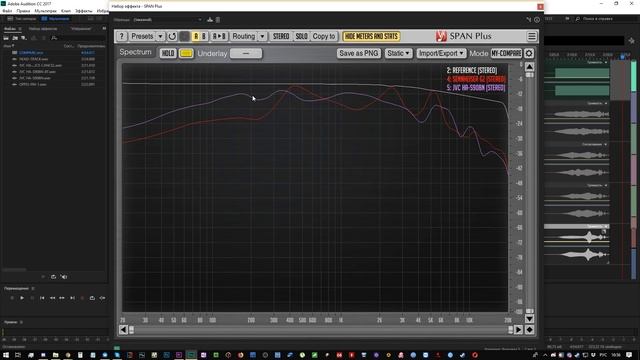Viewport: 640px width, 360px height.
Task: Toggle the spectrum HOLD button
Action: (x=168, y=53)
